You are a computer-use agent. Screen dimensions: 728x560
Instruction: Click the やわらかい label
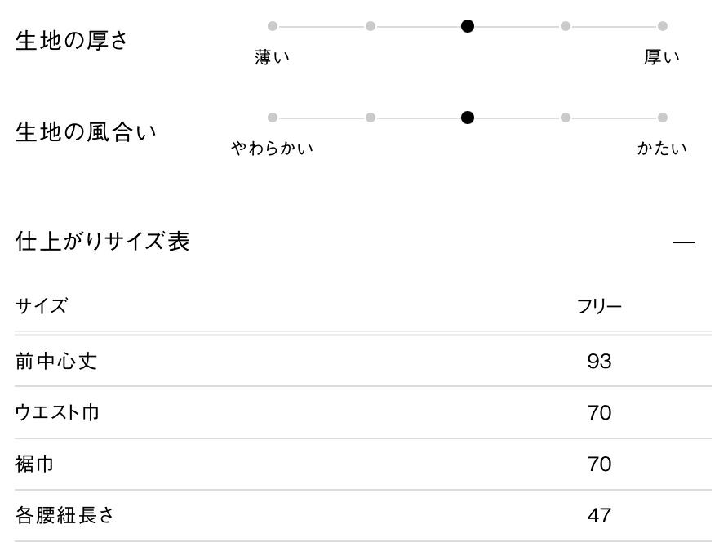[x=272, y=149]
